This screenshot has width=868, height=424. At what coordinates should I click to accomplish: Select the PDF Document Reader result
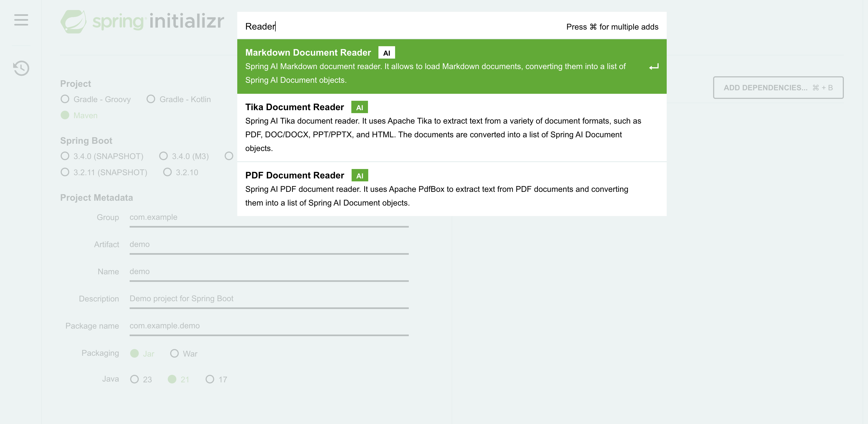click(x=452, y=189)
